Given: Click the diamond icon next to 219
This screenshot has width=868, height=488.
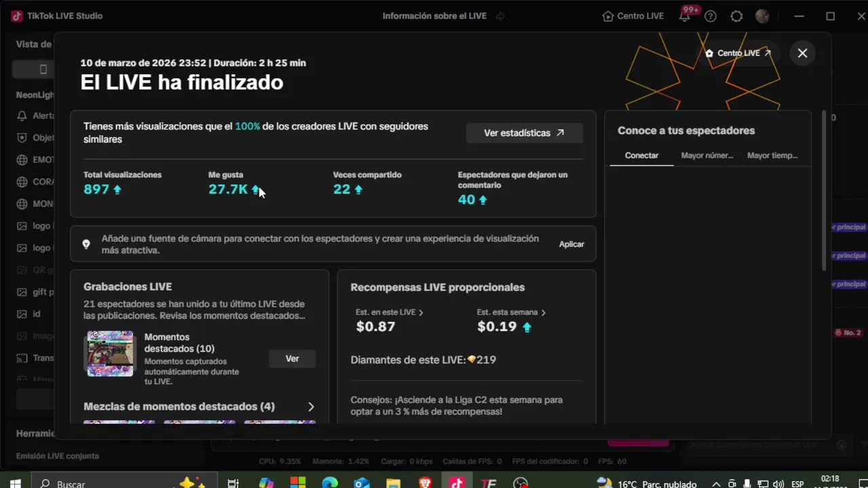Looking at the screenshot, I should point(471,360).
